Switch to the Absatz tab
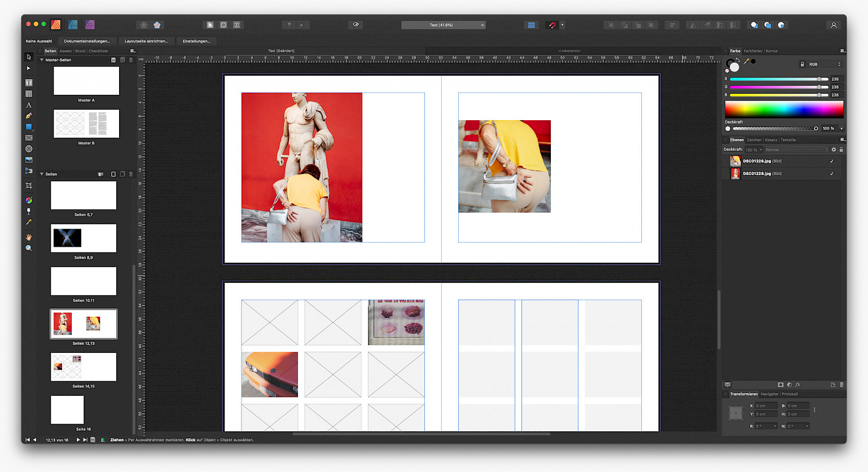 [771, 139]
